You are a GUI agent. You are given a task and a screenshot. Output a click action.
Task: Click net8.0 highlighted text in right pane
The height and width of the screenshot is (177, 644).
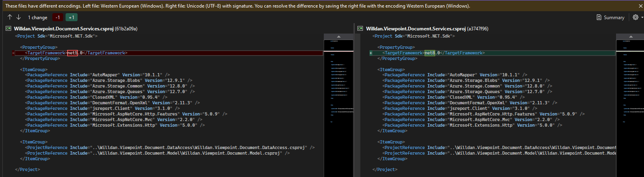pos(429,53)
